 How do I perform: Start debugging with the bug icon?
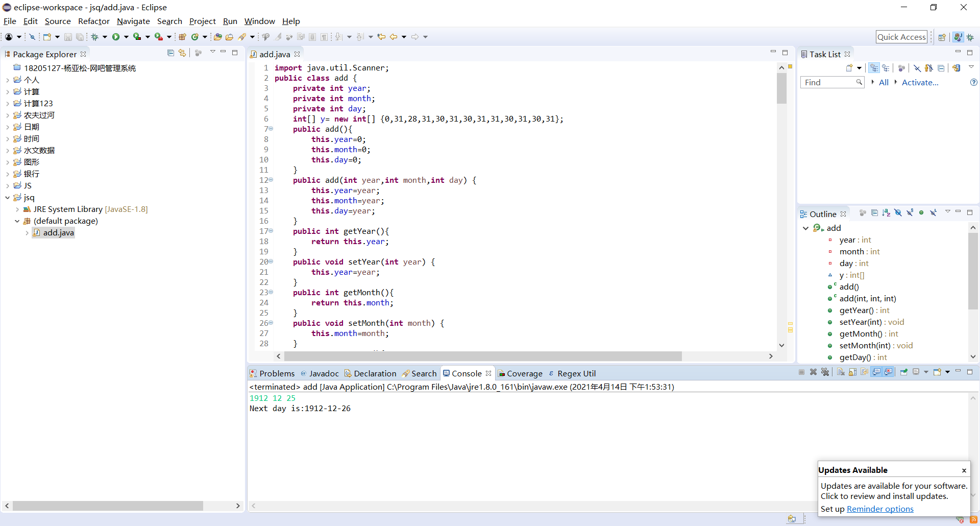coord(94,37)
